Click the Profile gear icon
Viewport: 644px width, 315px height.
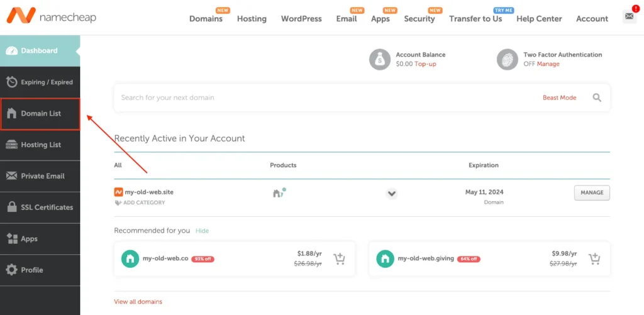point(12,270)
